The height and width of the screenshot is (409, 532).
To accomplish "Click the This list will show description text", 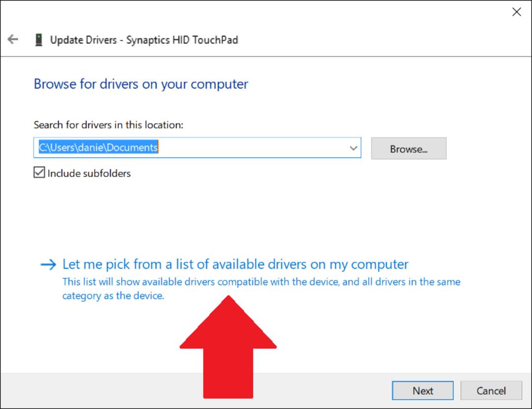I will point(261,288).
